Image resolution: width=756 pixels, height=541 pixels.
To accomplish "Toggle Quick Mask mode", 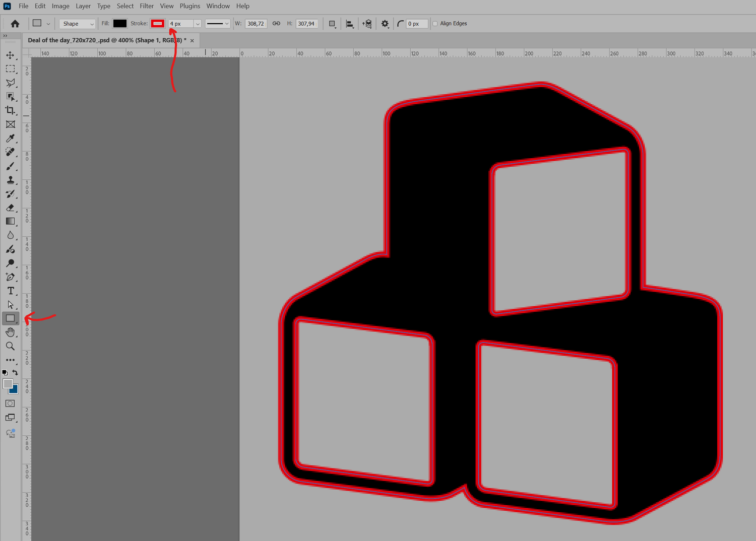I will pos(10,403).
